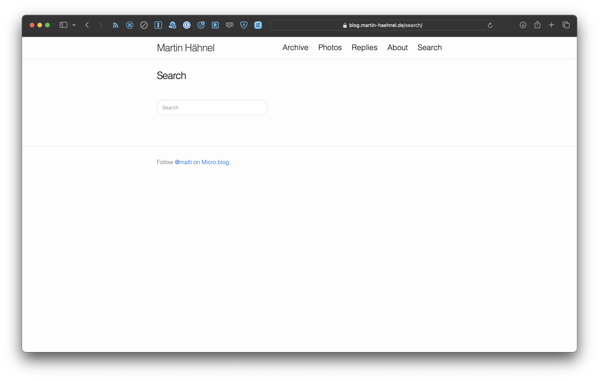Click the blue square arrow extension icon
The image size is (599, 381).
[215, 25]
